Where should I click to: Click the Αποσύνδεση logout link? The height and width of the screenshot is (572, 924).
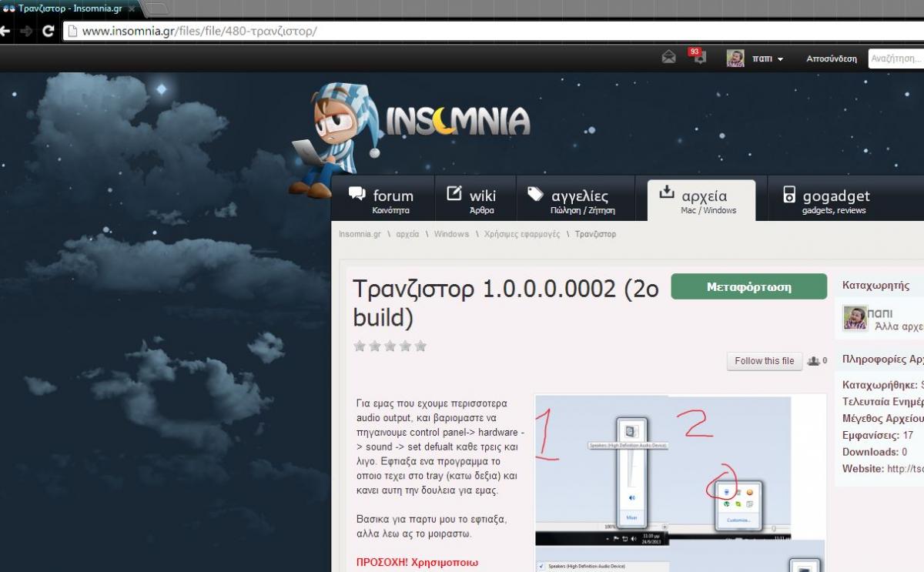(832, 59)
